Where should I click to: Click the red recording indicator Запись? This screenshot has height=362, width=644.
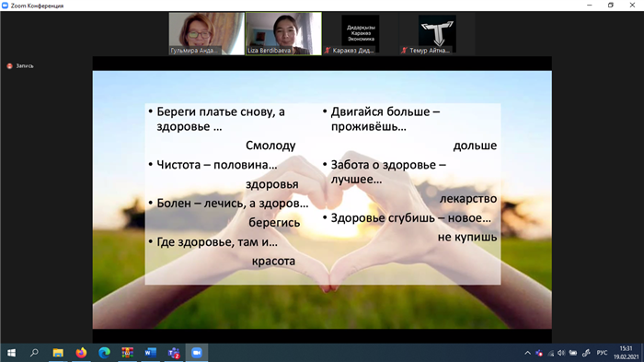(x=20, y=65)
